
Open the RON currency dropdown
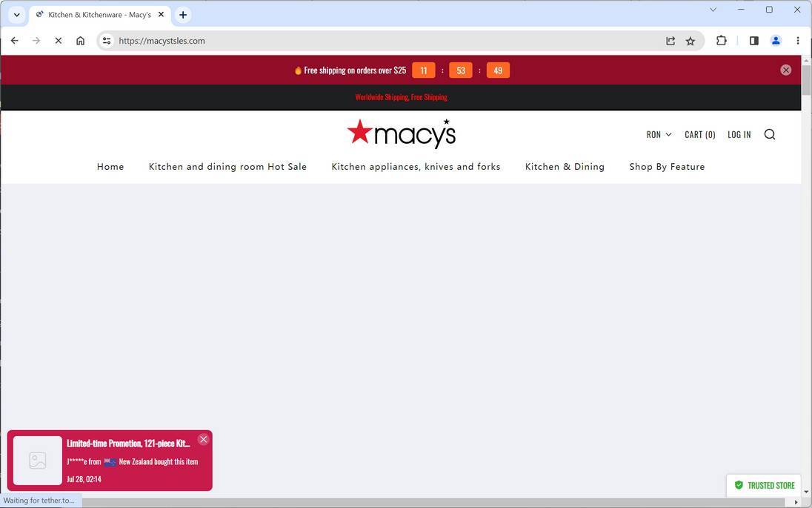[x=658, y=134]
